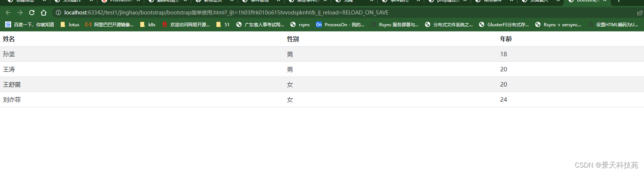Viewport: 644px width, 172px height.
Task: Click the gender cell in 孙坚's row
Action: (x=290, y=54)
